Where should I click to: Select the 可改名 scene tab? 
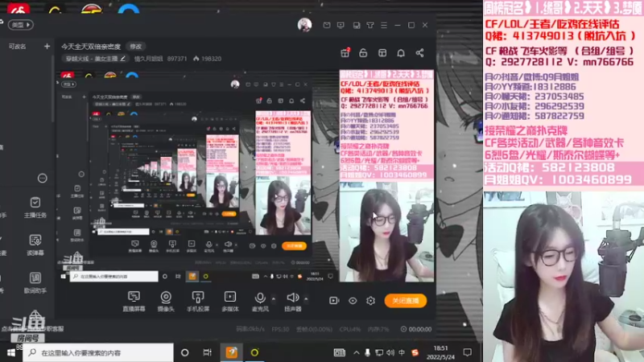(x=17, y=47)
